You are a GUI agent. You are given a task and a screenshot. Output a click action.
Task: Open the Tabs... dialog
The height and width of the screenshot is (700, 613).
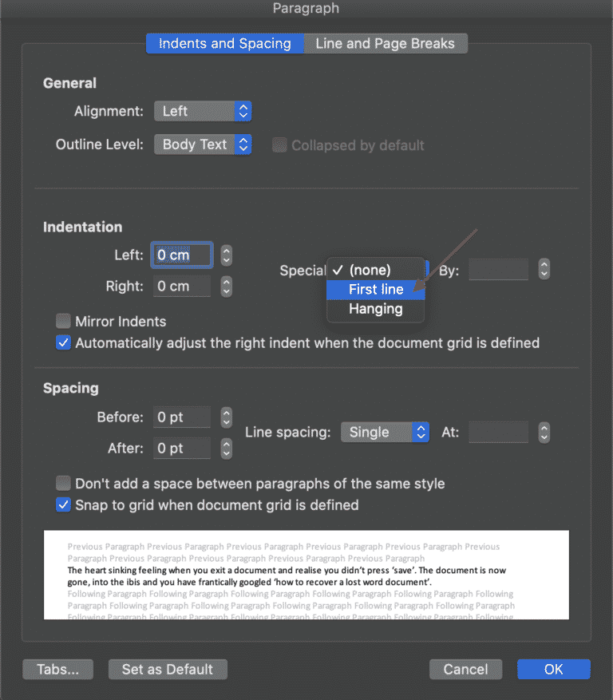click(x=57, y=669)
